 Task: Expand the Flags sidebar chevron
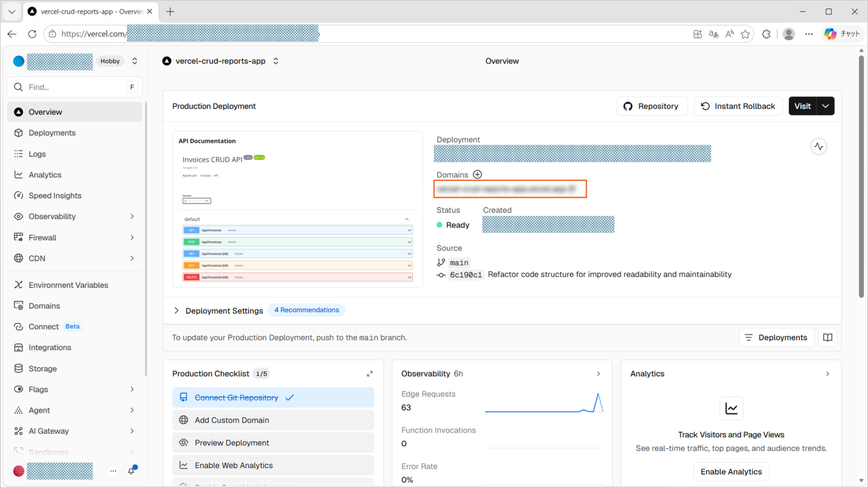point(132,390)
